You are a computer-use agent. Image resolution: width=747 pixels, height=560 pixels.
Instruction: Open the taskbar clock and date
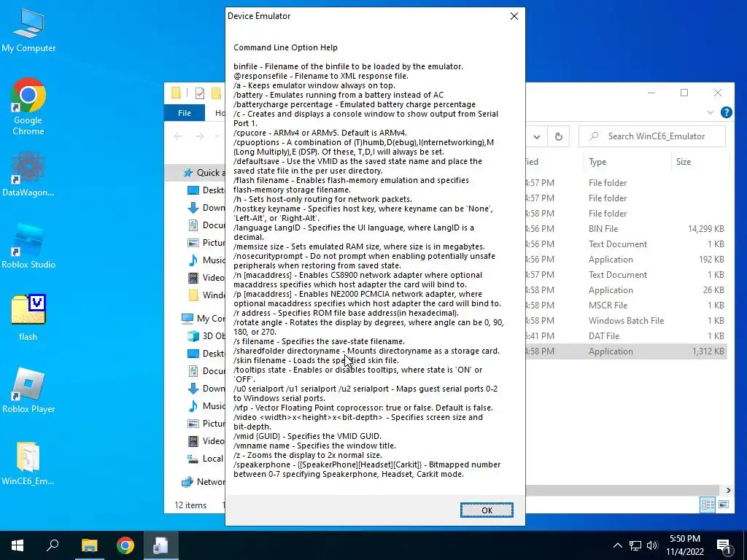pos(684,545)
